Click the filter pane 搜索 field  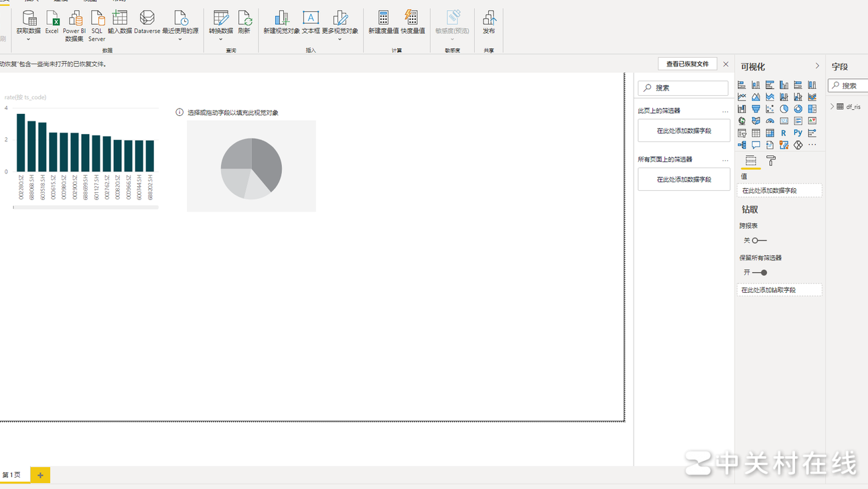pyautogui.click(x=683, y=88)
